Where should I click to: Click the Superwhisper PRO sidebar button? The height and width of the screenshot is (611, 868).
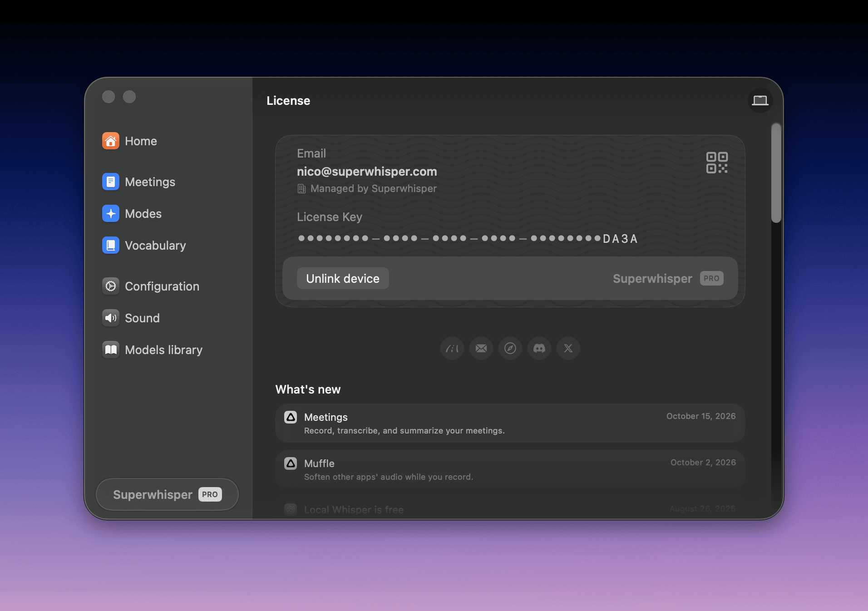tap(167, 494)
